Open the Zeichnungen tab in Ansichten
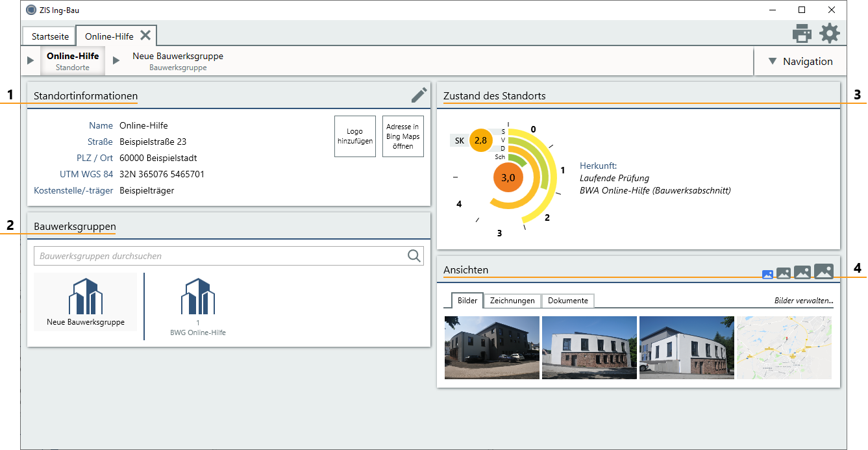This screenshot has height=450, width=868. [x=512, y=301]
